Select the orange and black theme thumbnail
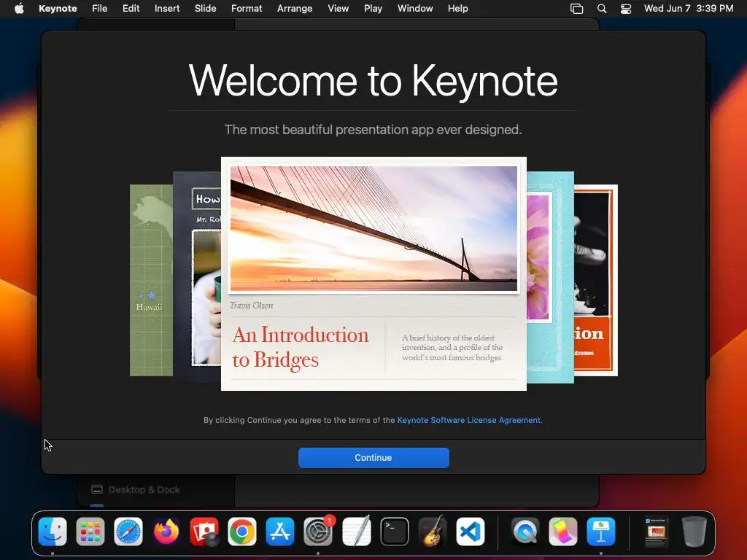This screenshot has width=747, height=560. [596, 281]
